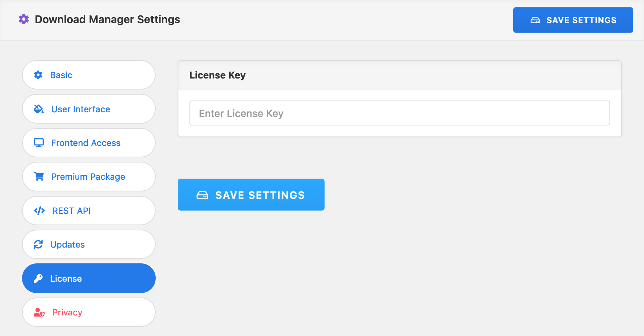644x336 pixels.
Task: Click the user shield Privacy icon
Action: [x=39, y=312]
